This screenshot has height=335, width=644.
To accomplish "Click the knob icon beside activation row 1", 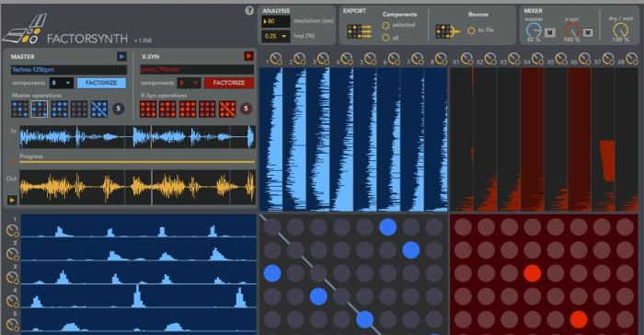I will [12, 231].
